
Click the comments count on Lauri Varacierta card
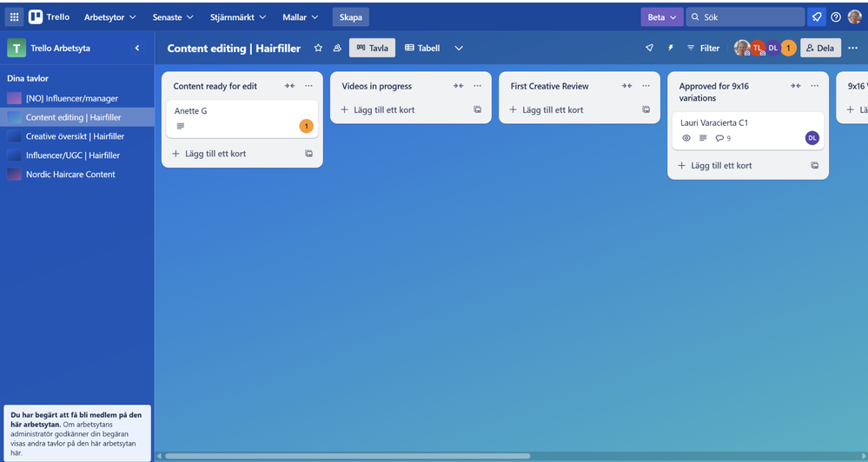coord(723,138)
